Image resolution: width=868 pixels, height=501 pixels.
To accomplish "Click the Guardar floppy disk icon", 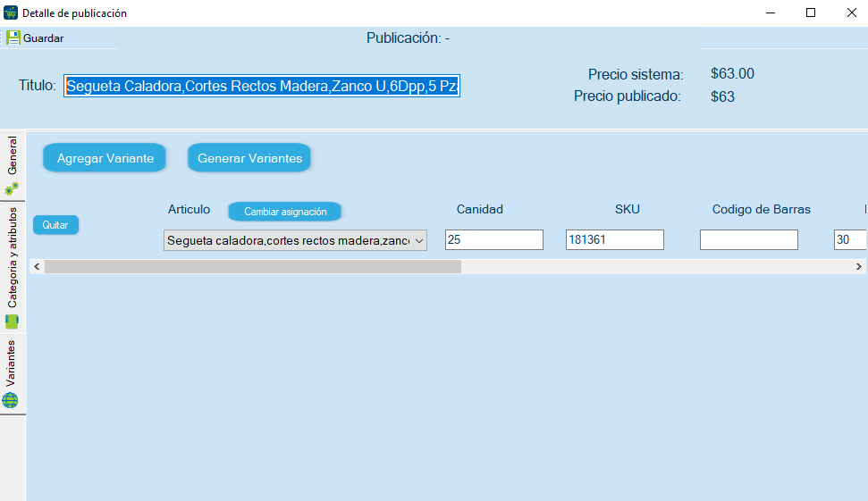I will (x=13, y=38).
